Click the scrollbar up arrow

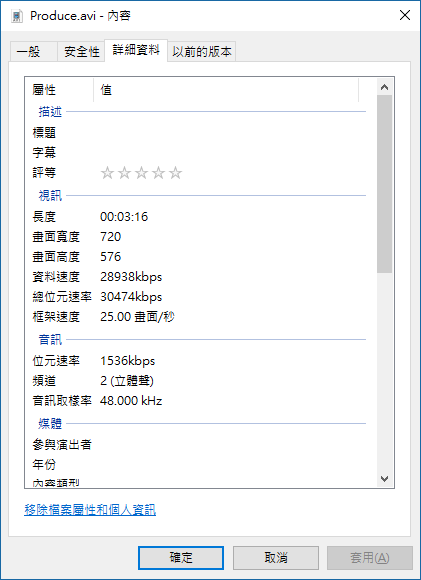pos(384,87)
